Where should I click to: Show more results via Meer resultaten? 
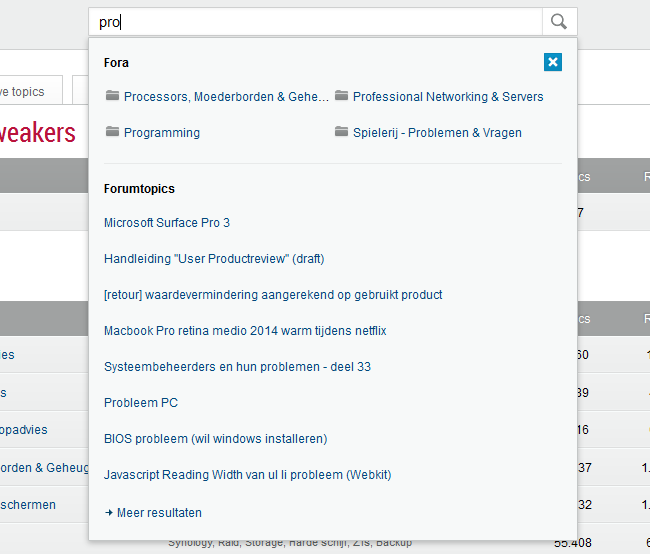pyautogui.click(x=159, y=513)
